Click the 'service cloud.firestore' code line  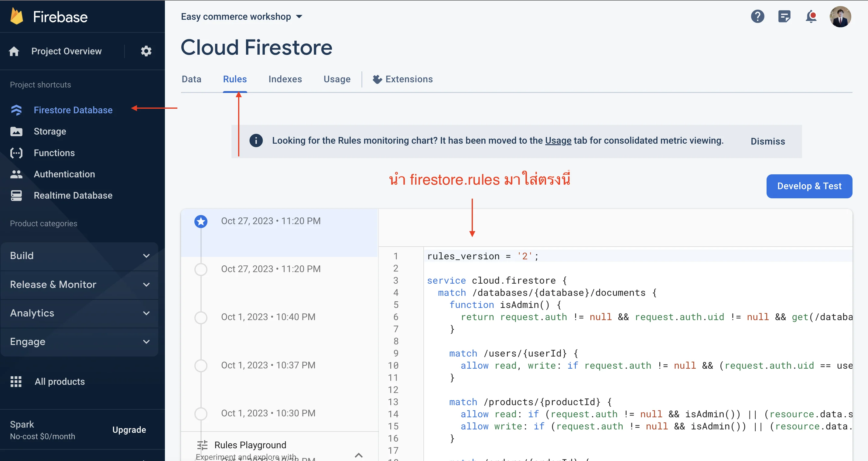tap(497, 280)
